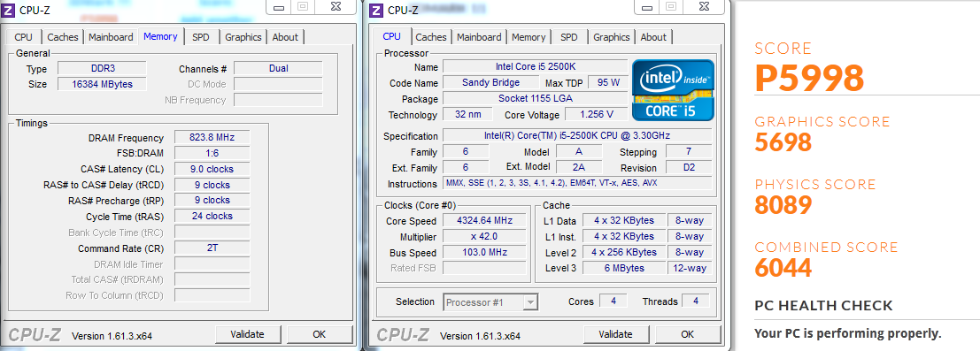Click the PC HEALTH CHECK heading
This screenshot has width=980, height=351.
click(x=824, y=305)
